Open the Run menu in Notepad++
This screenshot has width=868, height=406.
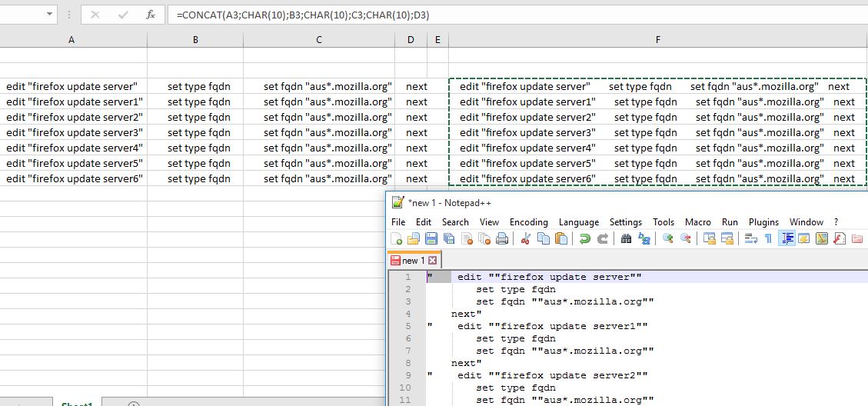point(730,222)
